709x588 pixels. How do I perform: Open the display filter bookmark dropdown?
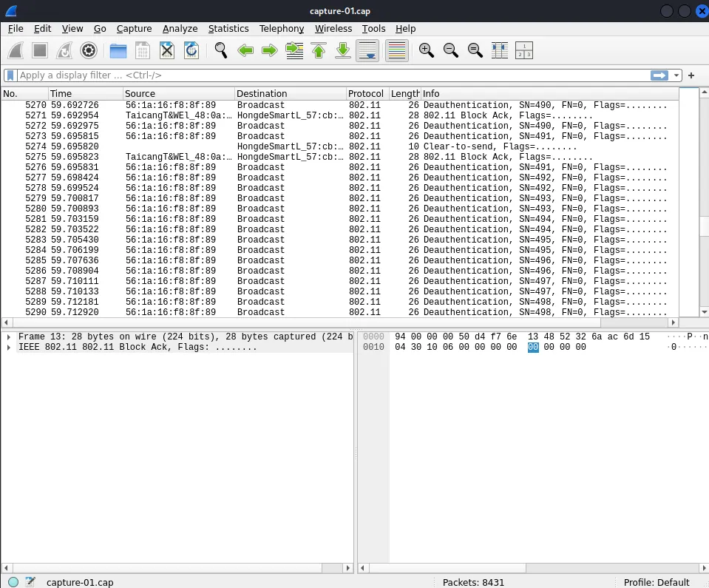point(8,75)
